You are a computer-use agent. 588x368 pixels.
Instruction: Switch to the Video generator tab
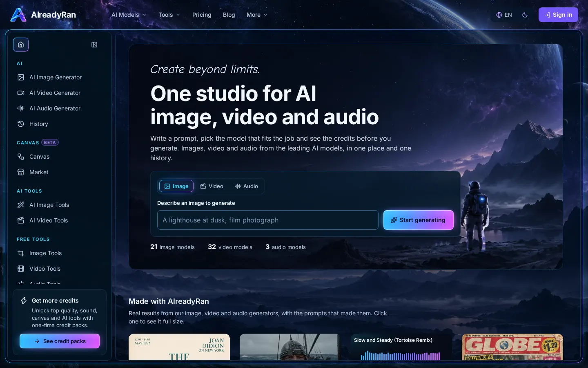(x=212, y=186)
